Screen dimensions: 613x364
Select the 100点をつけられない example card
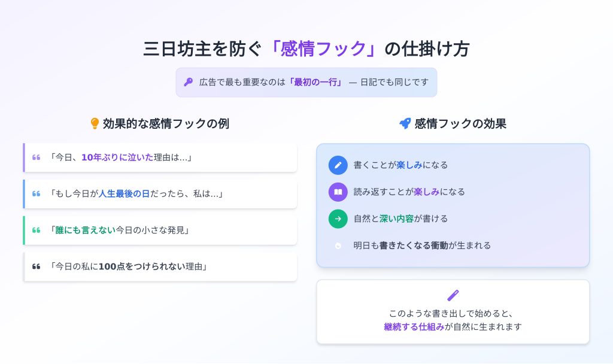pos(160,266)
